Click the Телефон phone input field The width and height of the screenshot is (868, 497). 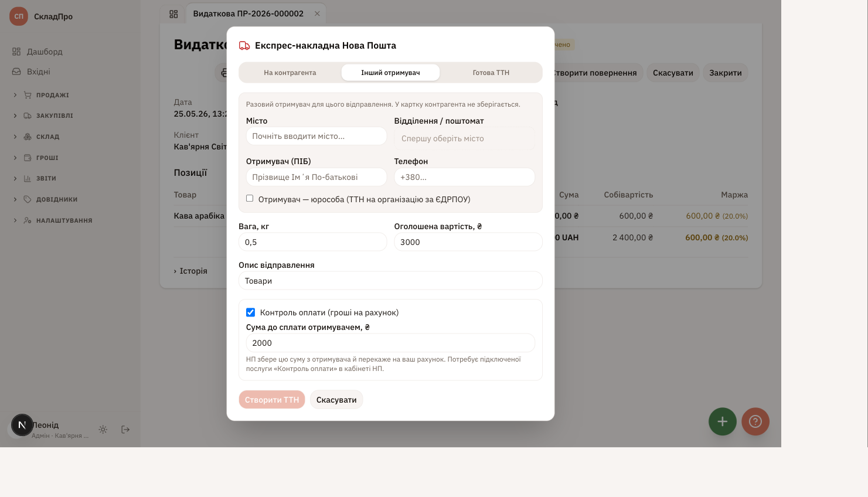pos(465,177)
